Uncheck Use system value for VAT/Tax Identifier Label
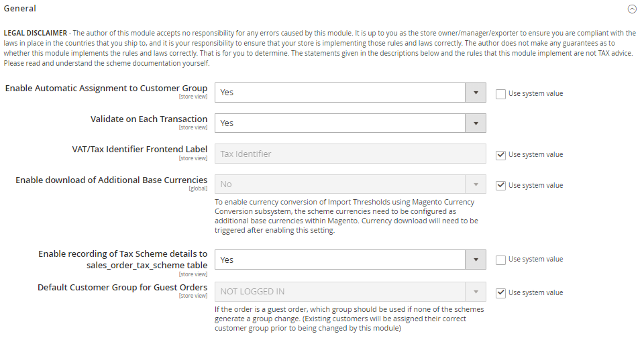This screenshot has height=338, width=644. 500,155
